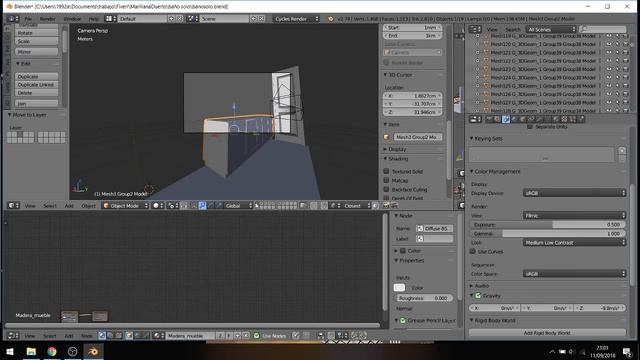Click the mesh icon of Mesh121 row

point(486,53)
